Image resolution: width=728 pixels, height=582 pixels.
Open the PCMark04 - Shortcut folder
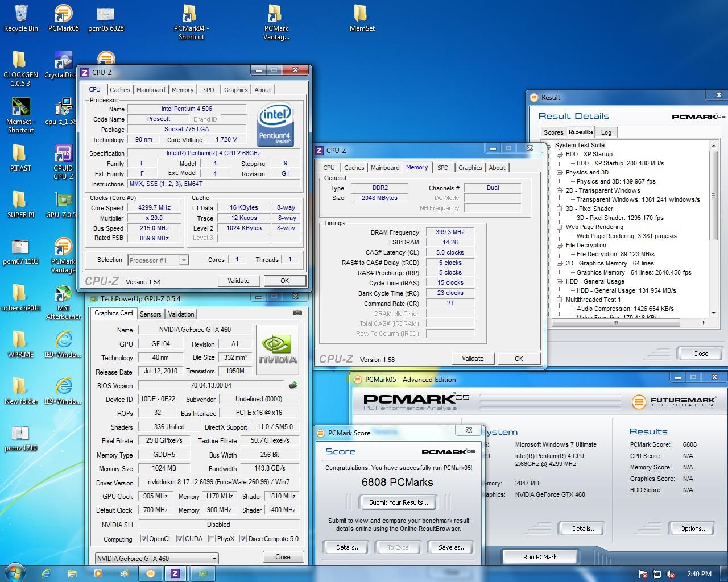click(x=191, y=22)
